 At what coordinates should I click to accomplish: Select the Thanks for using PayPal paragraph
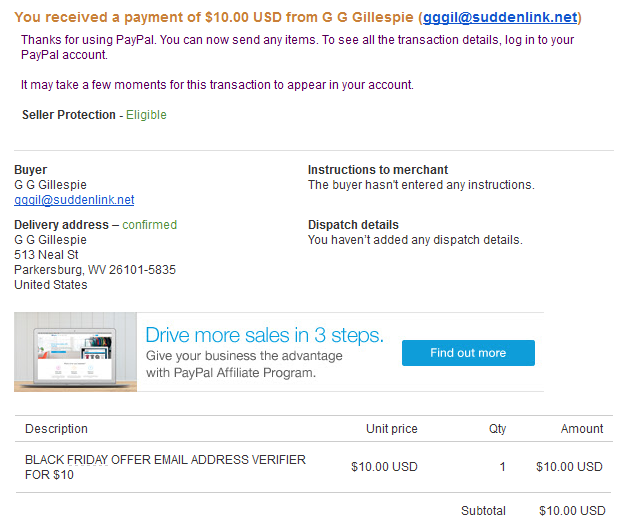(x=297, y=47)
